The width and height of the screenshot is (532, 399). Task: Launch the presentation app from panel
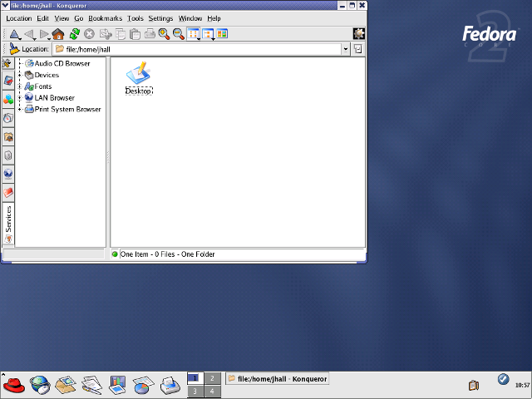(117, 385)
